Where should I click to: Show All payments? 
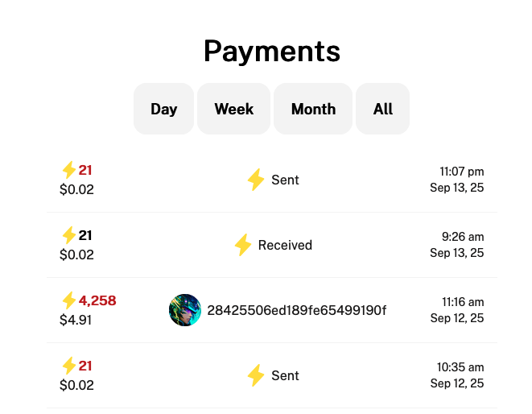click(383, 109)
